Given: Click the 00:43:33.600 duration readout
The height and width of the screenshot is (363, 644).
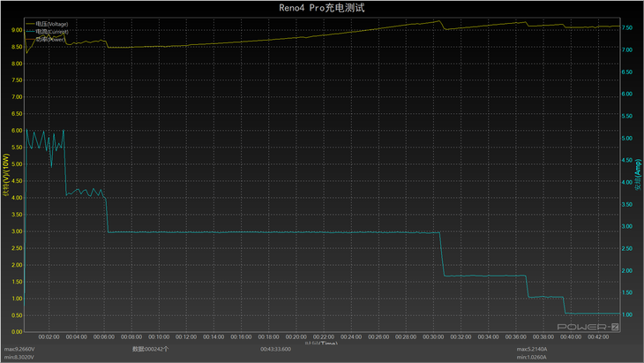Looking at the screenshot, I should [x=276, y=349].
